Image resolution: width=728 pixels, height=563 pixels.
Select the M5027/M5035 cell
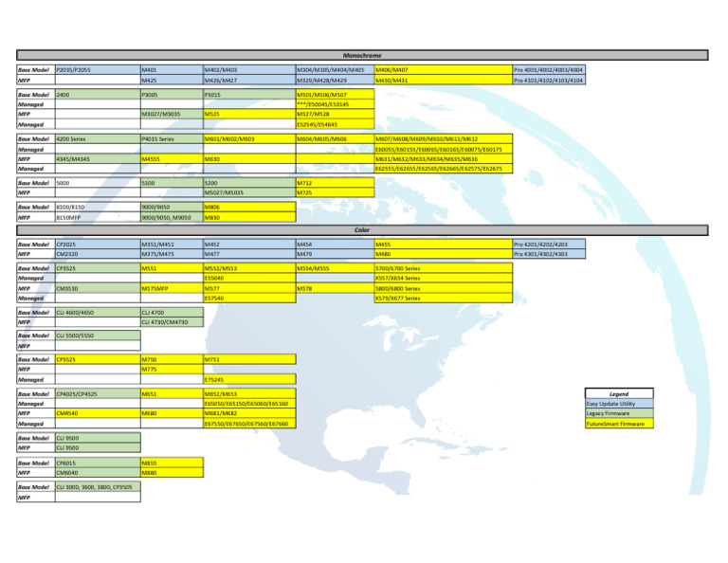(250, 192)
